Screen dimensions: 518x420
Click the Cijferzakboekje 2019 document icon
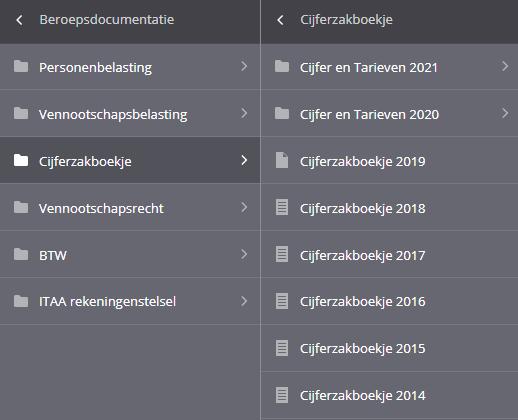coord(282,160)
